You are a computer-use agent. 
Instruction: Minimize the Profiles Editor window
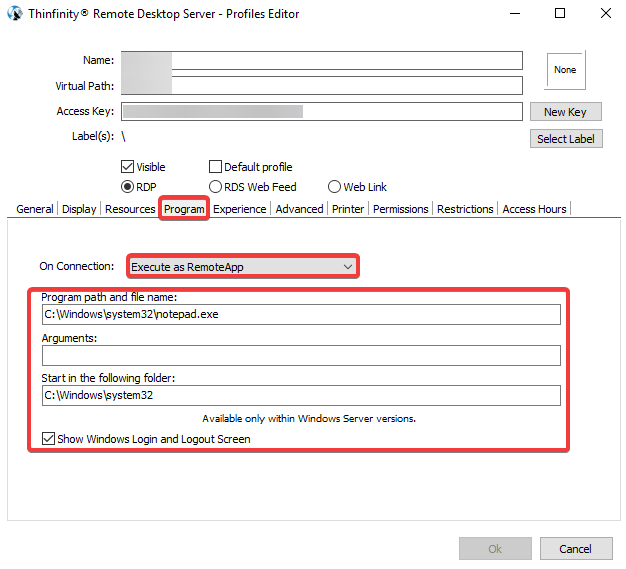[x=515, y=14]
